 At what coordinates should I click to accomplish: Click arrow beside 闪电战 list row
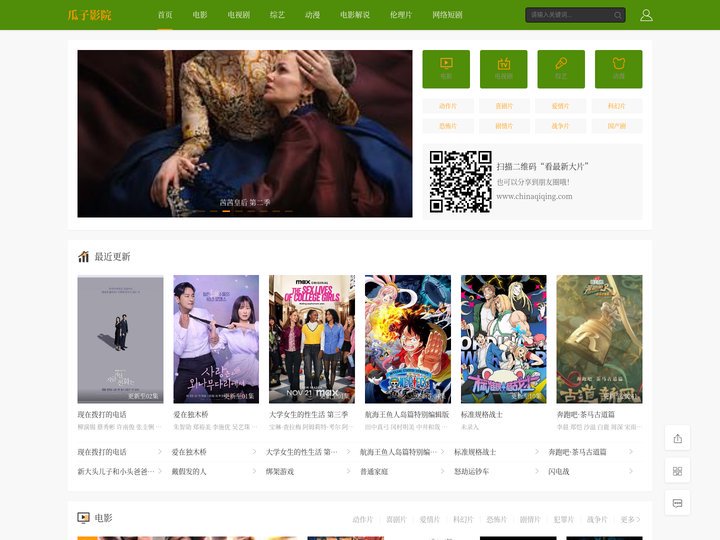(x=631, y=471)
